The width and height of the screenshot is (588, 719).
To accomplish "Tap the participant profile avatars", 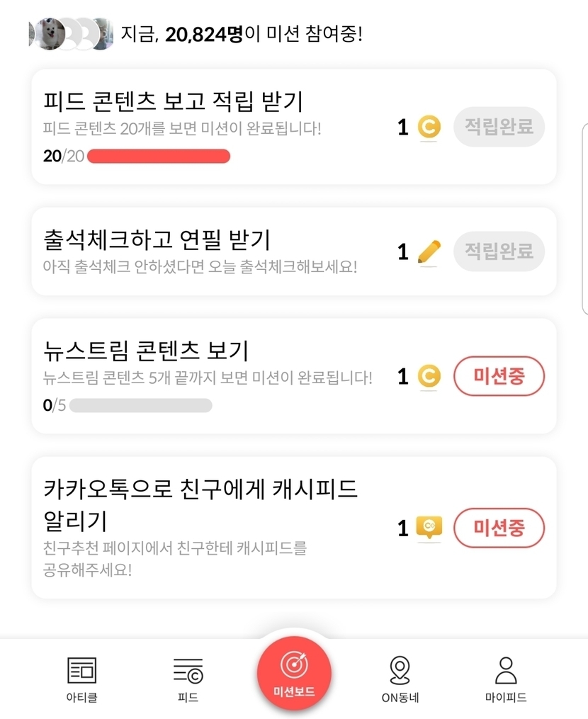I will click(x=71, y=33).
